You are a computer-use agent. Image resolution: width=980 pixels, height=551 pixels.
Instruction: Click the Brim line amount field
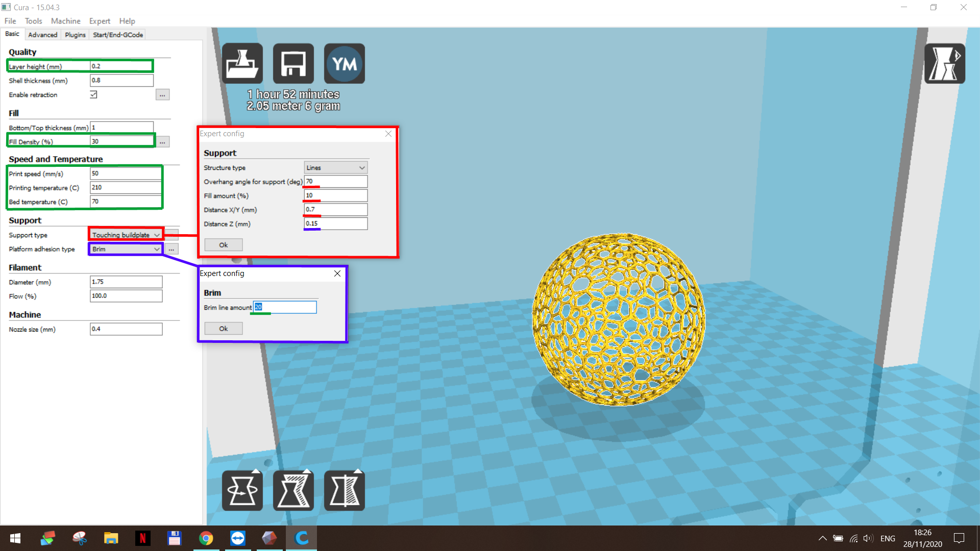click(284, 307)
